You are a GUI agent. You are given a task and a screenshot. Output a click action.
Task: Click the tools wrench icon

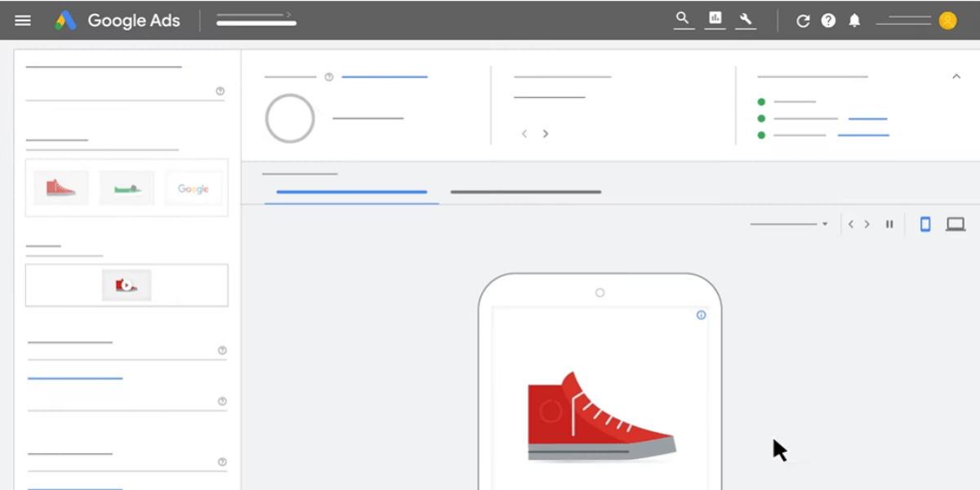pos(746,18)
